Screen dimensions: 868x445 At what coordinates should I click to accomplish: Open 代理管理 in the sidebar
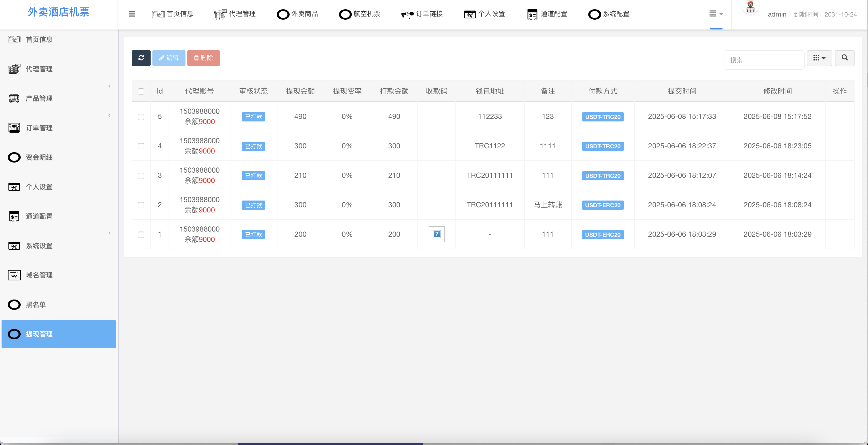[39, 69]
